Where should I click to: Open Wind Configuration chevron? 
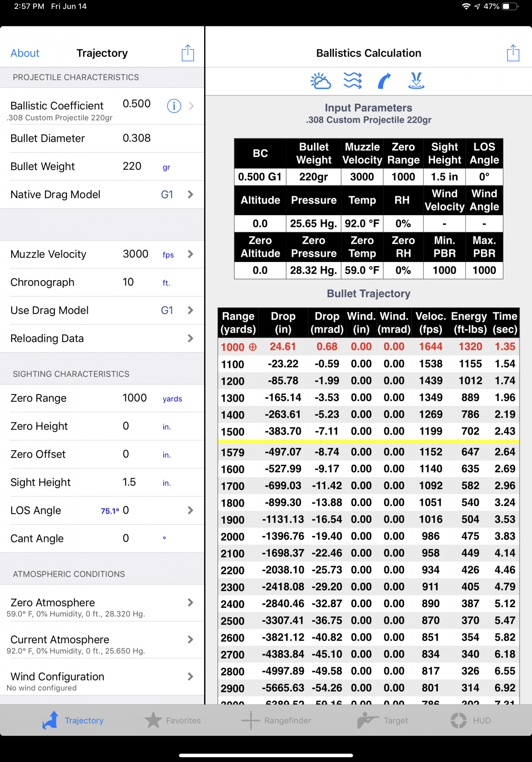pyautogui.click(x=190, y=676)
